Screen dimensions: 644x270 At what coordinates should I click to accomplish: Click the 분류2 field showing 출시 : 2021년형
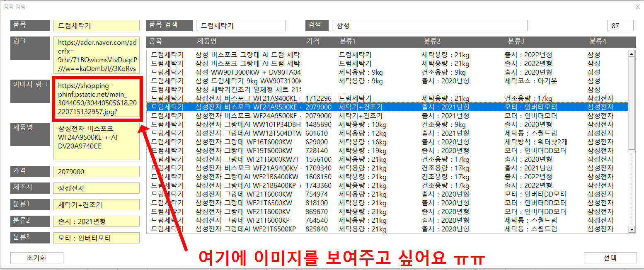96,221
